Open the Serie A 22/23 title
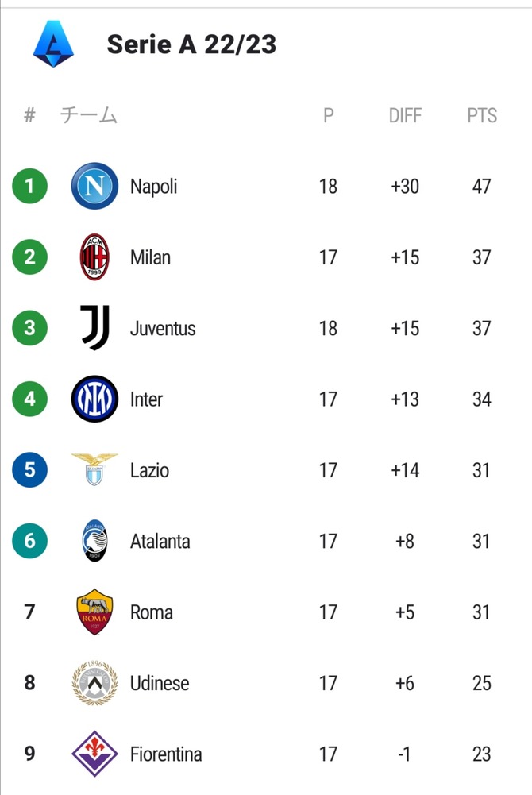The width and height of the screenshot is (532, 795). [191, 44]
